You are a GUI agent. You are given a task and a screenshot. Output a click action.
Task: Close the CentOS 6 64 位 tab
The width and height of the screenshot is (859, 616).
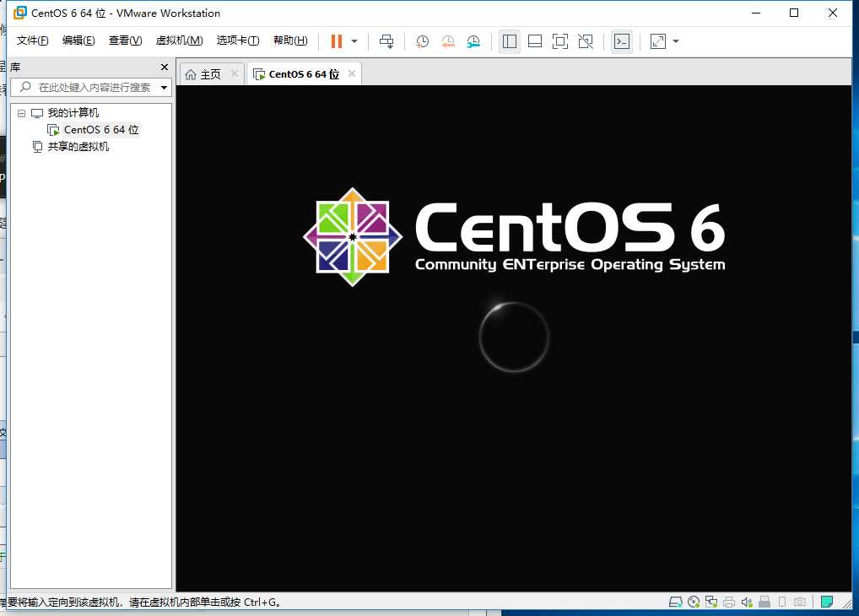(352, 73)
